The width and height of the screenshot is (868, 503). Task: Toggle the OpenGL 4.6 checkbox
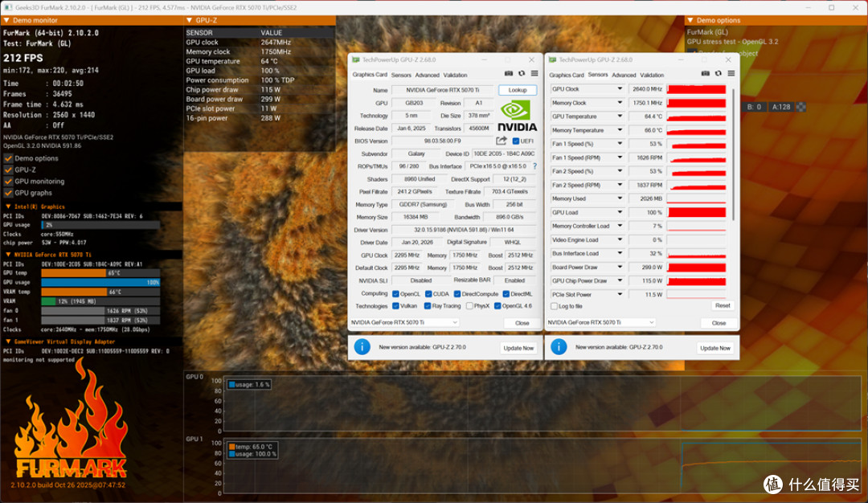coord(497,305)
